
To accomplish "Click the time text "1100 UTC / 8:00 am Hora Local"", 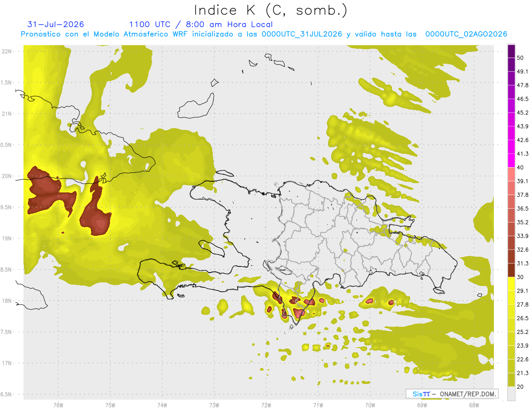I will click(201, 24).
